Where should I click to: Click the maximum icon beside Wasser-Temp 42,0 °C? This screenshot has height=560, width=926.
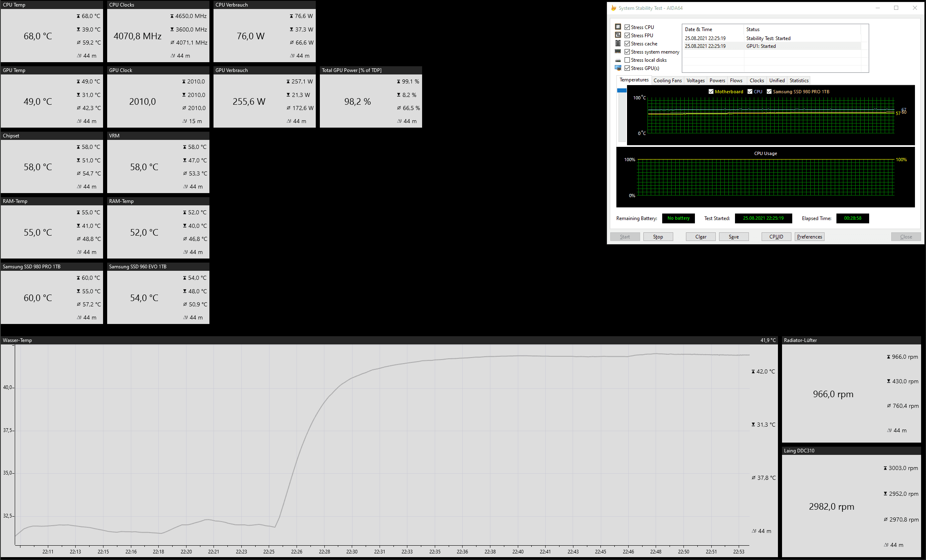tap(753, 371)
